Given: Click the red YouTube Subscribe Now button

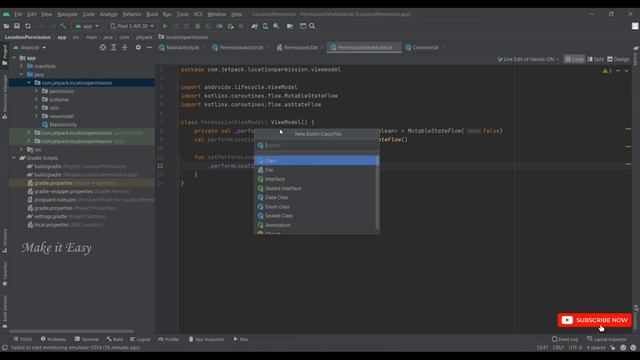Looking at the screenshot, I should (594, 320).
